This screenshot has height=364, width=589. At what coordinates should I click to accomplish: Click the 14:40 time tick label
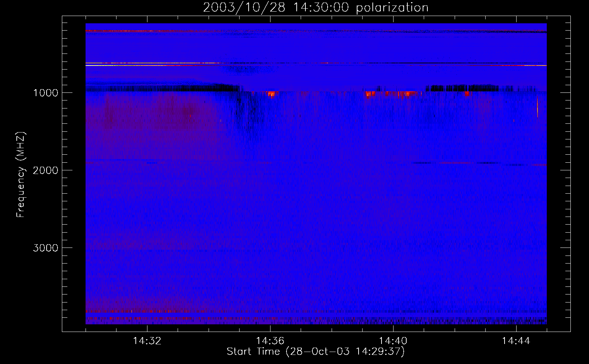393,341
